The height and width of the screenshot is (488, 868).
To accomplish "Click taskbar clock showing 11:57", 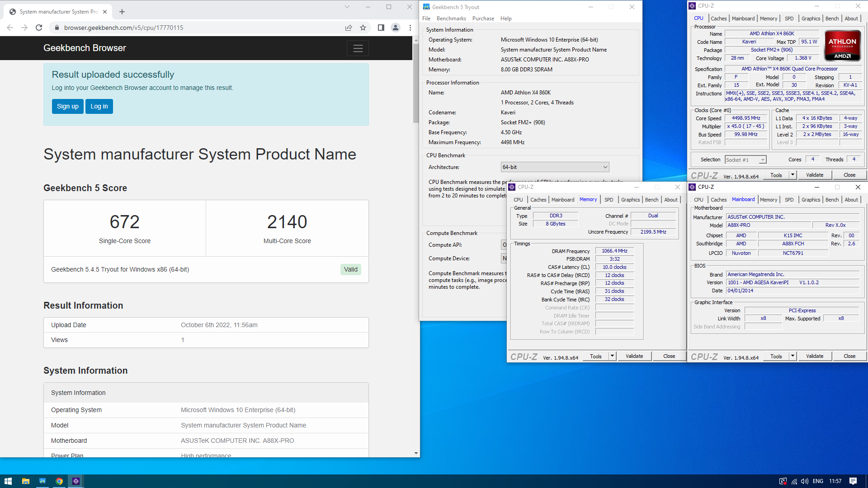I will pos(835,481).
